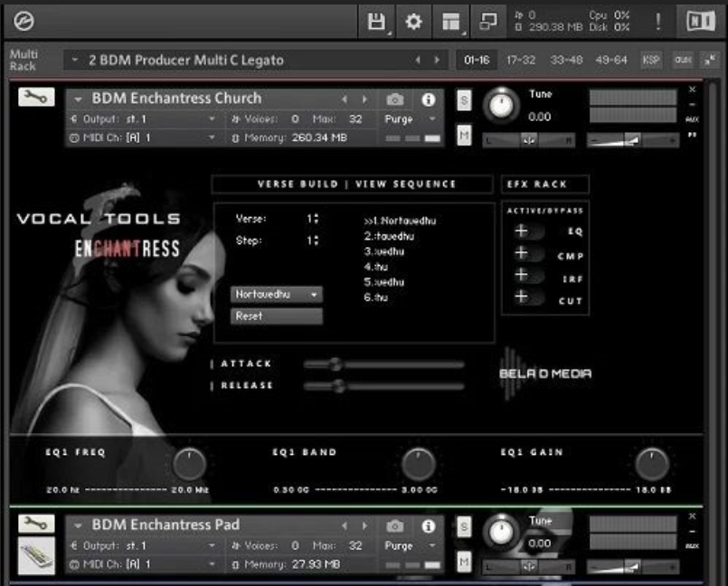Click the Reset button
The height and width of the screenshot is (586, 728).
click(x=276, y=317)
